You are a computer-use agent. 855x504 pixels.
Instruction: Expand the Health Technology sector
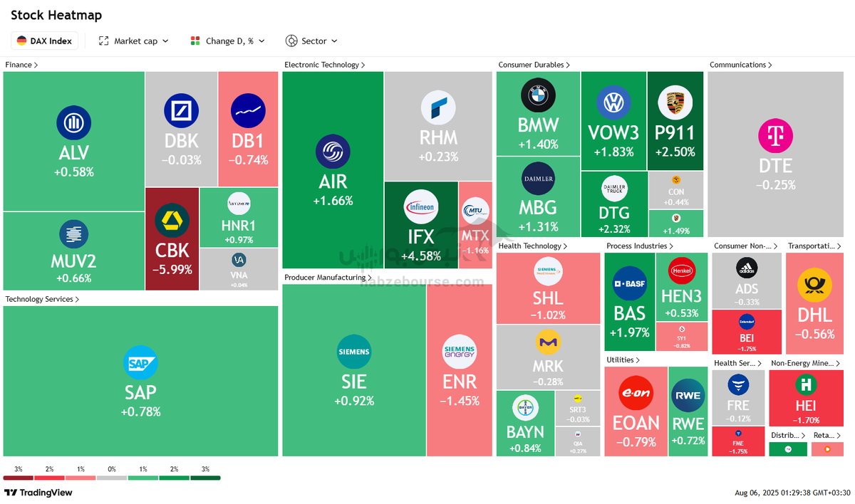tap(533, 246)
